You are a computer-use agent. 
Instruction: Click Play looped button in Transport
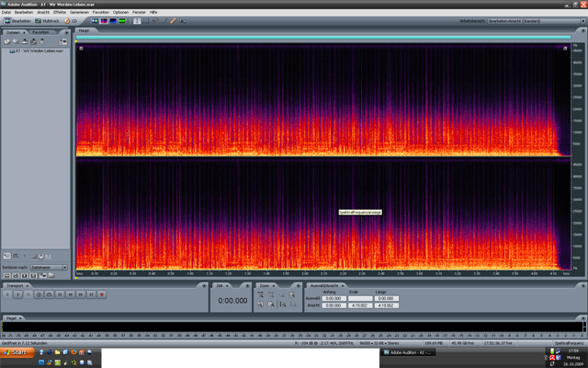coord(49,294)
